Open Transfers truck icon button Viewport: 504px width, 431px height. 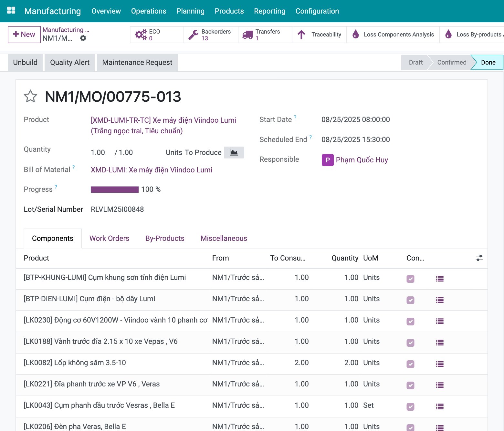point(265,35)
